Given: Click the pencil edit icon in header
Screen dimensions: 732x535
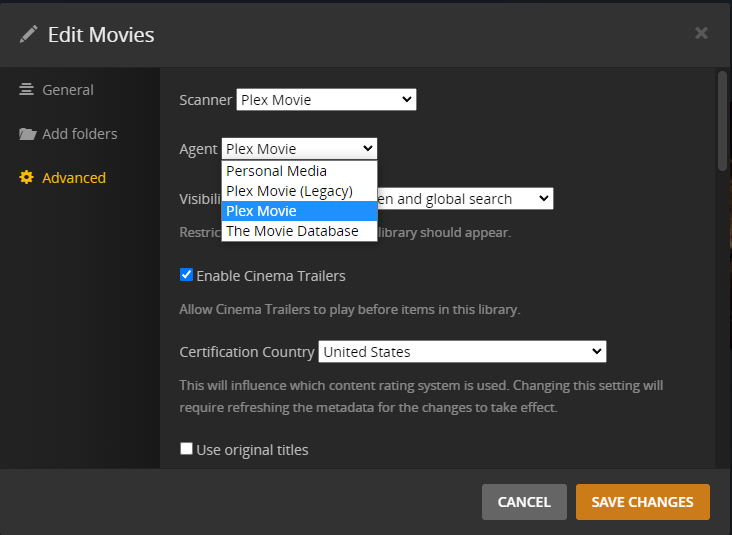Looking at the screenshot, I should [x=29, y=35].
